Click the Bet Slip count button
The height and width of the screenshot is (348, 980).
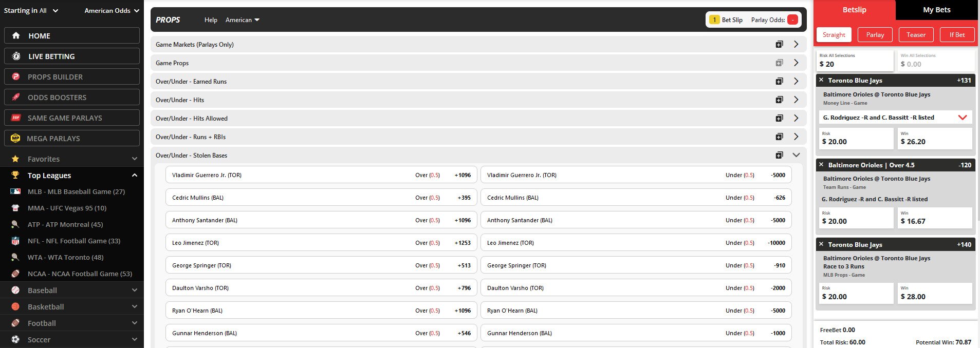coord(726,20)
